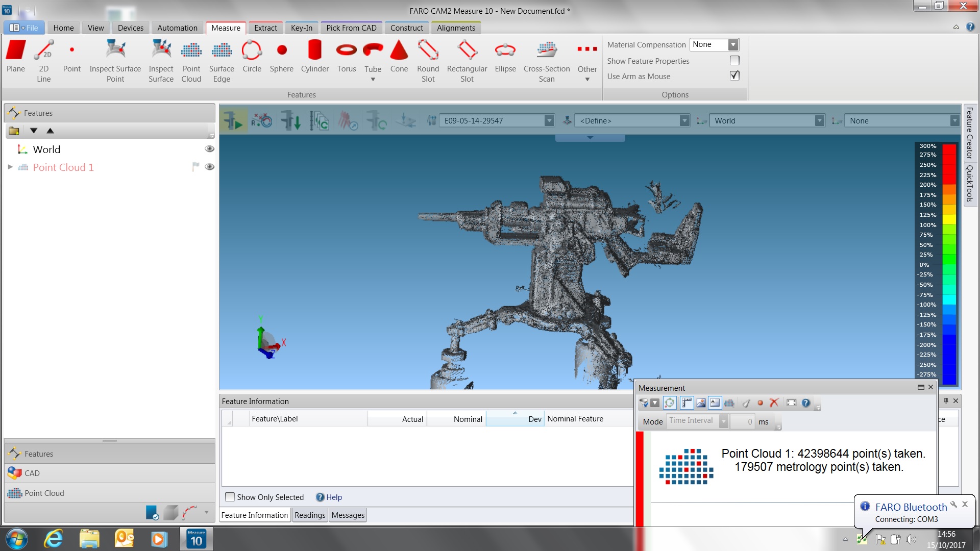
Task: Select the Rectangular Slot tool
Action: tap(467, 60)
